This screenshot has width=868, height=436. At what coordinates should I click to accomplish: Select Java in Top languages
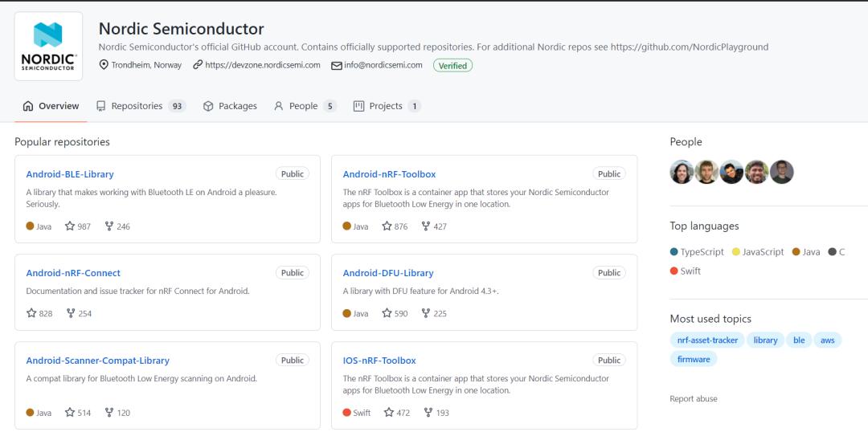click(x=806, y=252)
